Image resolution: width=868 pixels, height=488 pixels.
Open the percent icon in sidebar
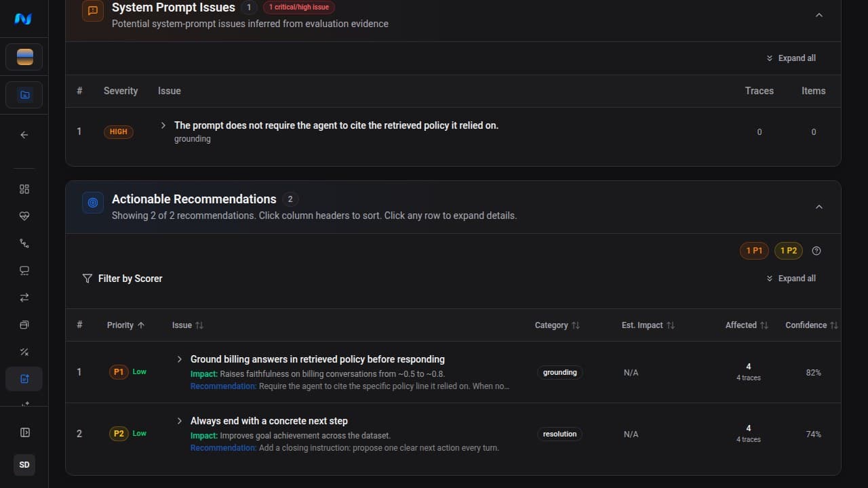[24, 352]
